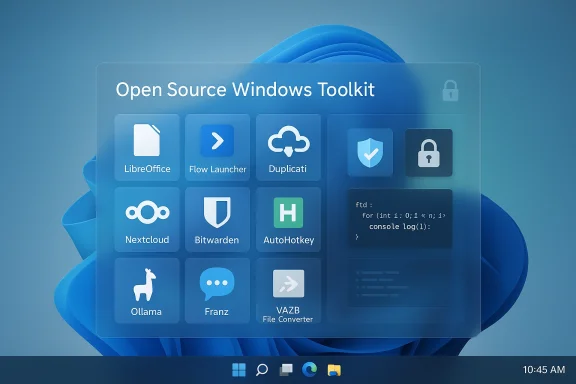Viewport: 576px width, 384px height.
Task: Select the Nextcloud tile
Action: pos(147,219)
